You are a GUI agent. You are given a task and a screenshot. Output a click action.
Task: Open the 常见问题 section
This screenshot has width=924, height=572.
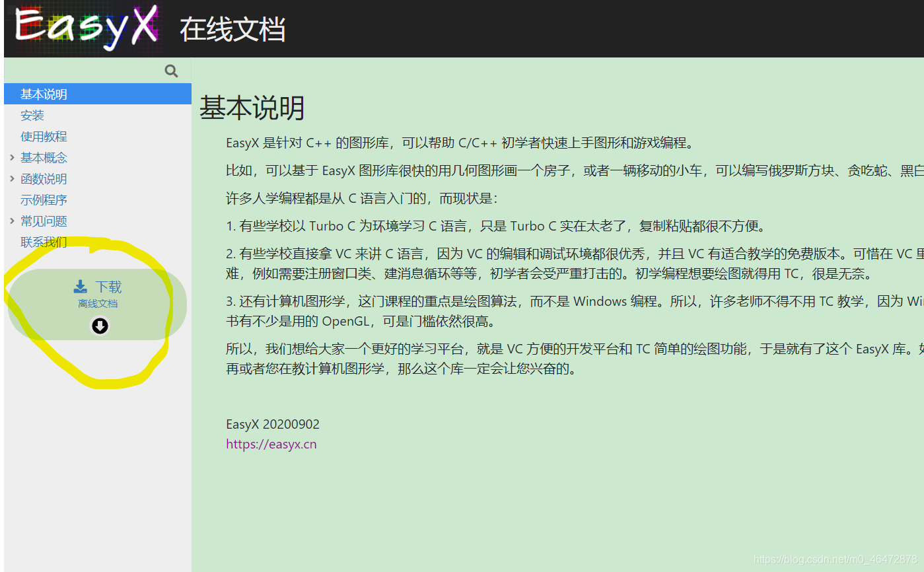coord(44,221)
